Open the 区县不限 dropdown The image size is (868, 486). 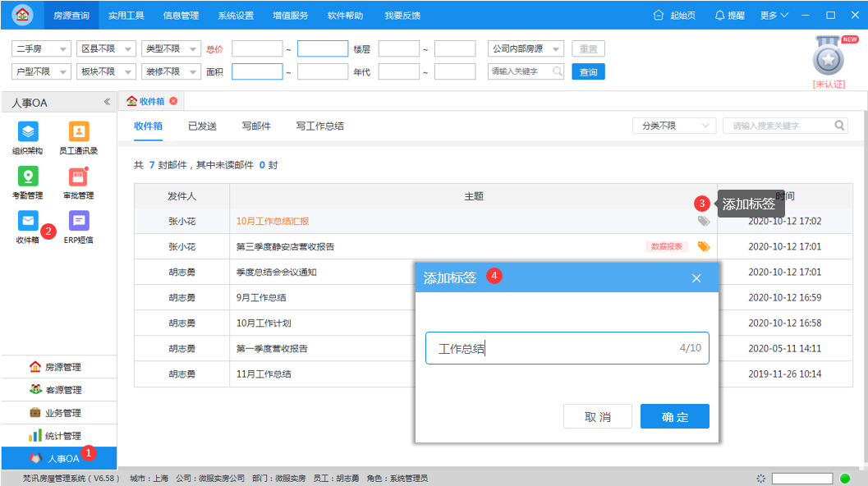coord(106,48)
